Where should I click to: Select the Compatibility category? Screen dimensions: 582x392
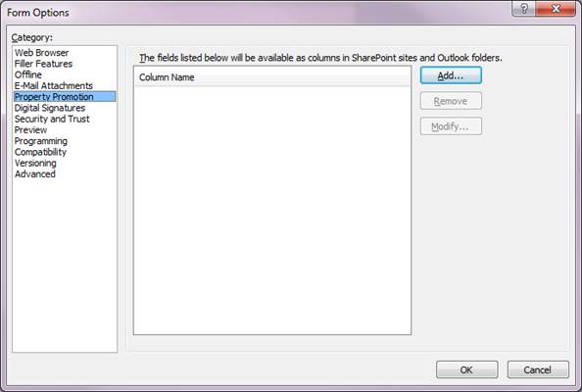tap(40, 152)
